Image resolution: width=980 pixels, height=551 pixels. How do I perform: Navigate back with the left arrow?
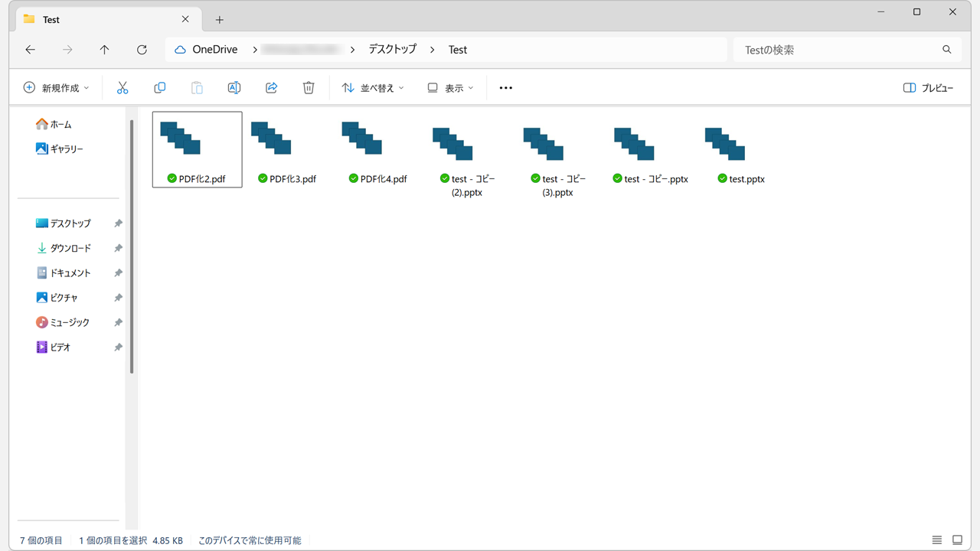31,50
